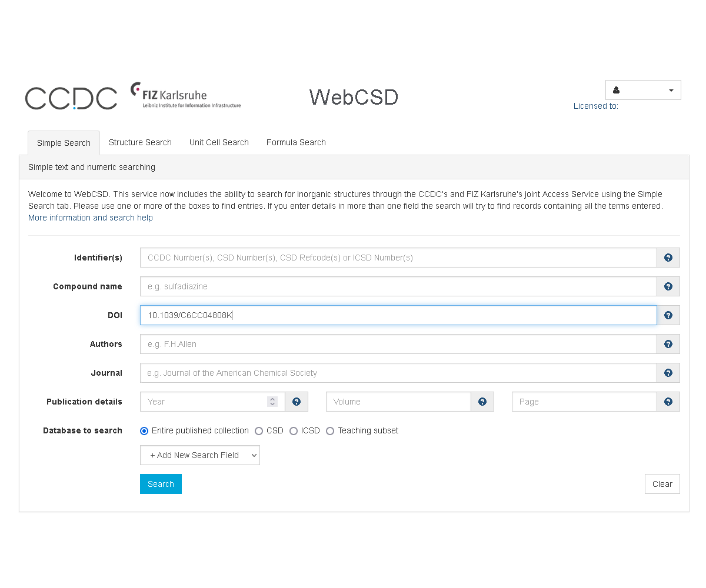Choose the ICSD database option
706x588 pixels.
(x=294, y=431)
